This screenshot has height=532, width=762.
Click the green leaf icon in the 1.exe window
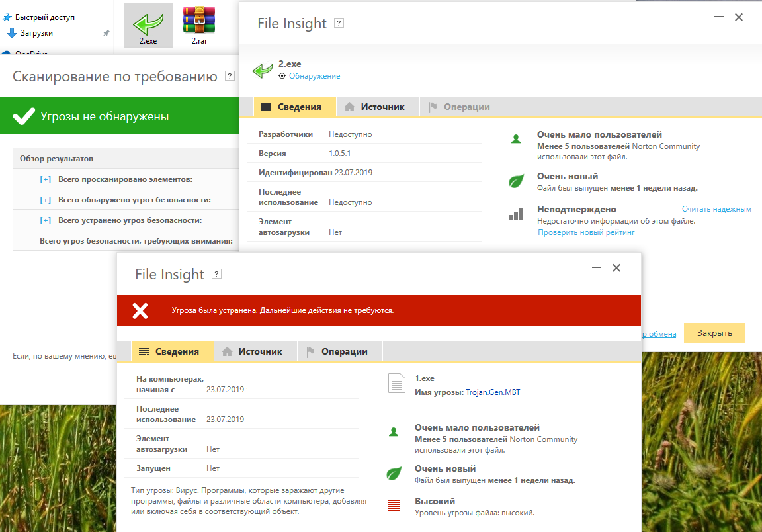click(394, 473)
